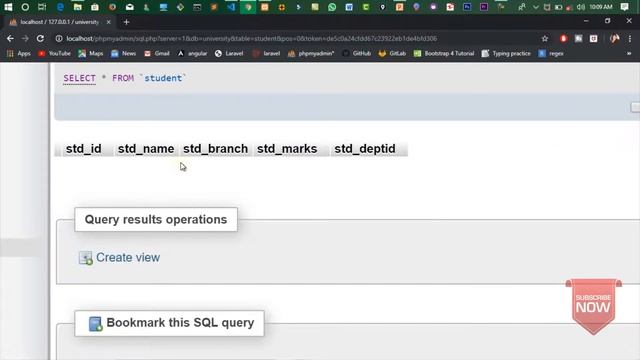Go back with browser back arrow

click(10, 38)
